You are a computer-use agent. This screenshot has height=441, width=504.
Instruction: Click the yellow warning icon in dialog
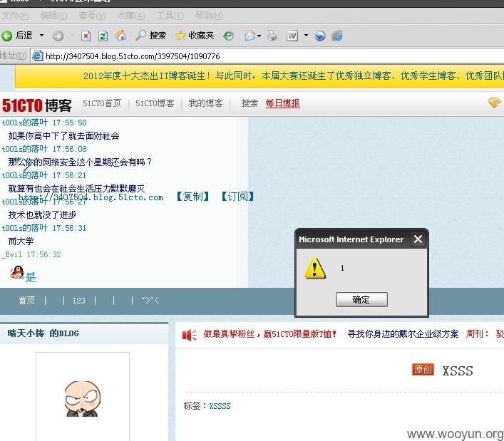click(315, 268)
